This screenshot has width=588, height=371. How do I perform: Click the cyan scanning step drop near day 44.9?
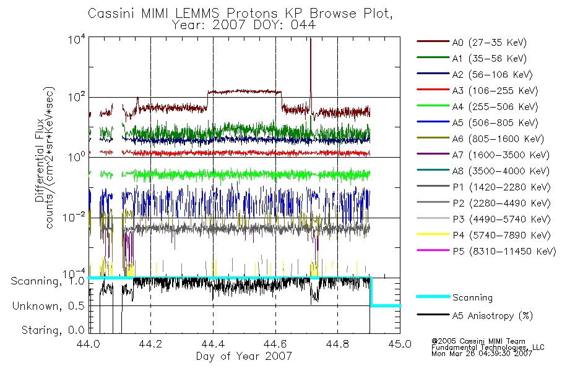[371, 292]
